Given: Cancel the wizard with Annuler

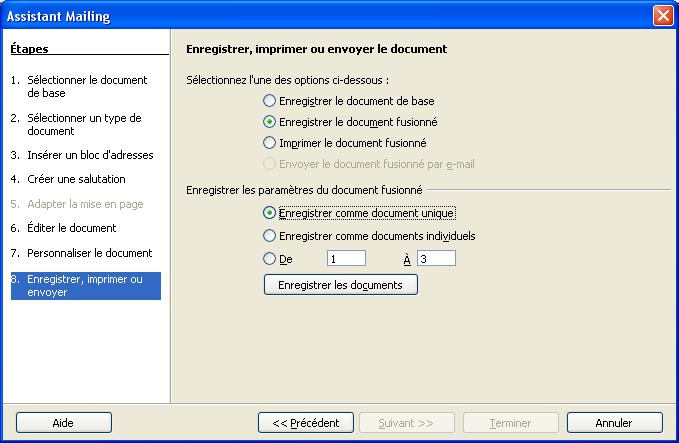Looking at the screenshot, I should (614, 423).
